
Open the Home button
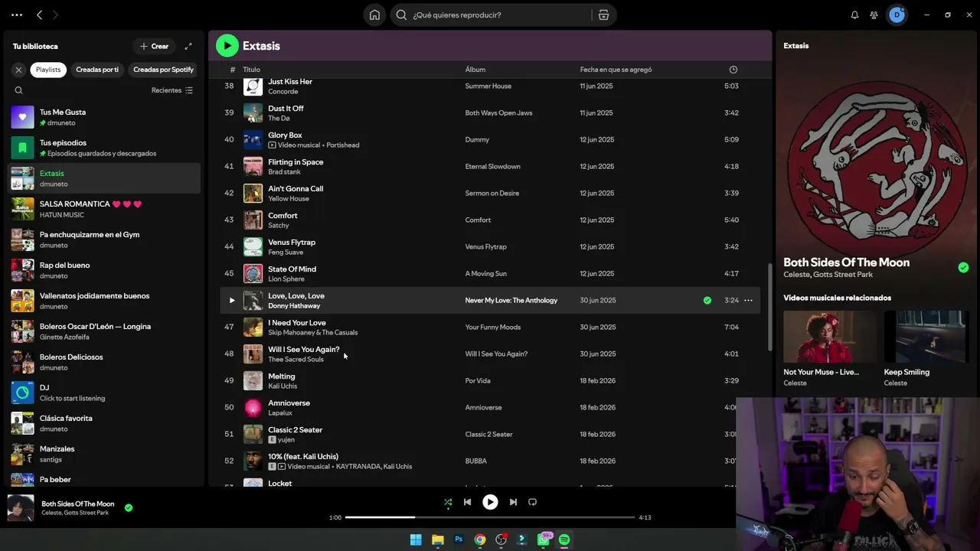(374, 15)
